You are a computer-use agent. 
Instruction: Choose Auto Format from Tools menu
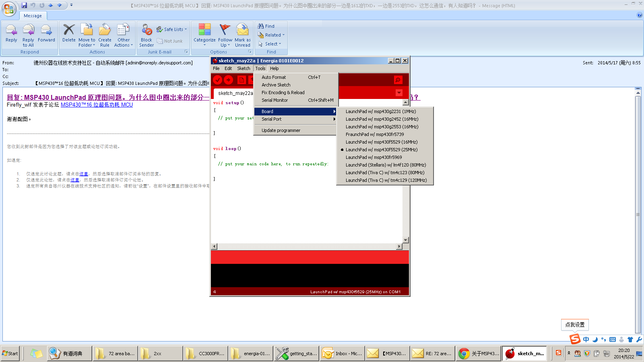tap(296, 77)
